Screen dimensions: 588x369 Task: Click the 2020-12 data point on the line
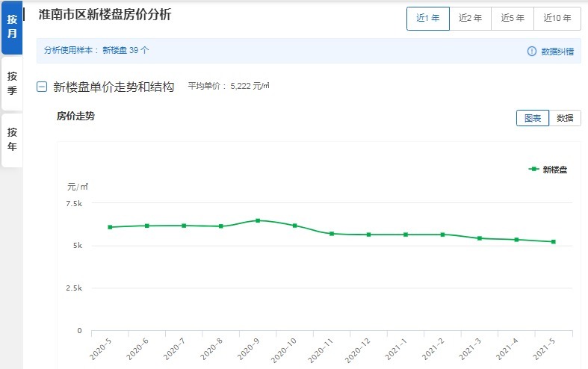coord(368,235)
